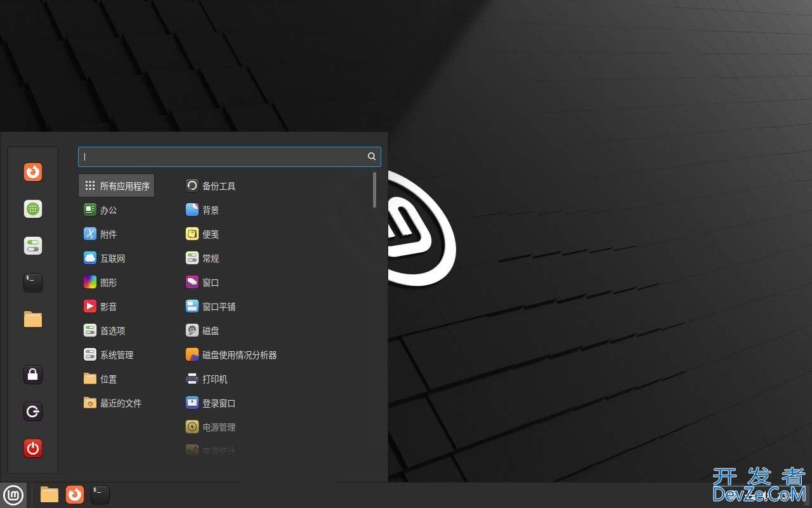Open Firefox from the menu favorites sidebar

pyautogui.click(x=33, y=172)
